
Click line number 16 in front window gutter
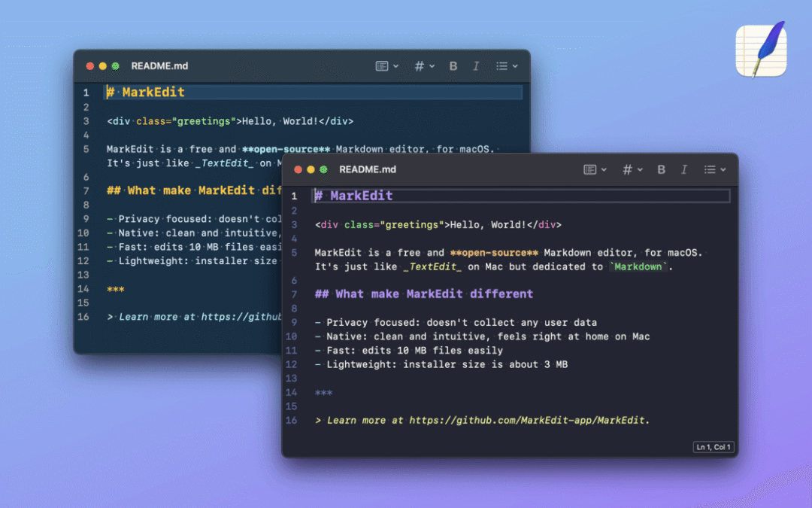point(292,421)
